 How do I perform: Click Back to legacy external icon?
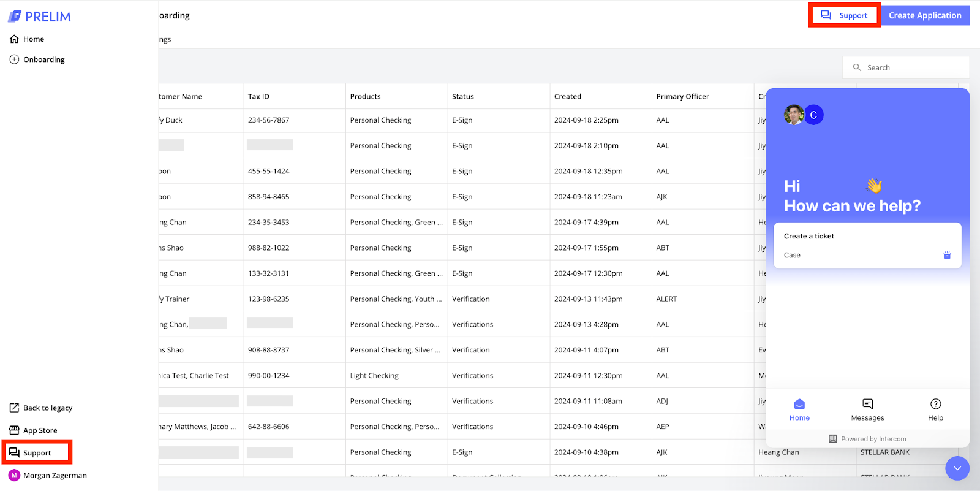(x=14, y=408)
